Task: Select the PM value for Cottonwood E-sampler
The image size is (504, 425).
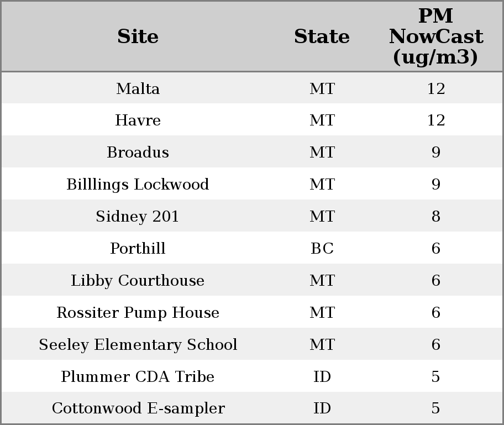Action: pyautogui.click(x=435, y=408)
